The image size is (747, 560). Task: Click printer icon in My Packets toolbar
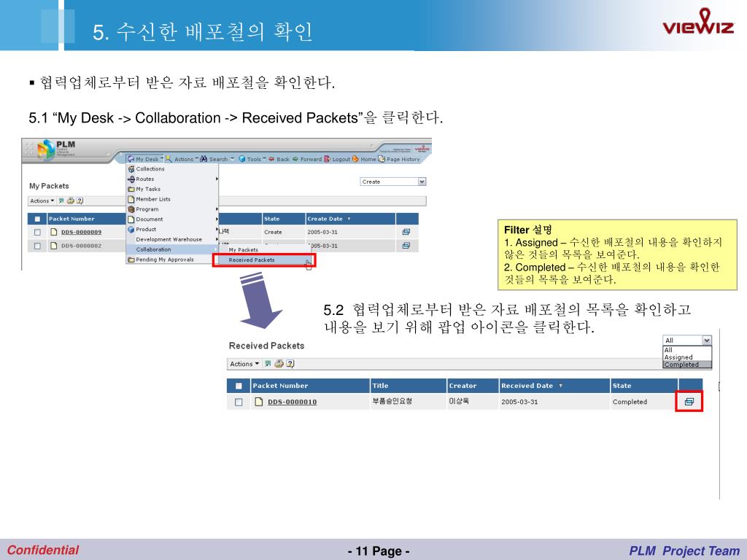tap(71, 201)
